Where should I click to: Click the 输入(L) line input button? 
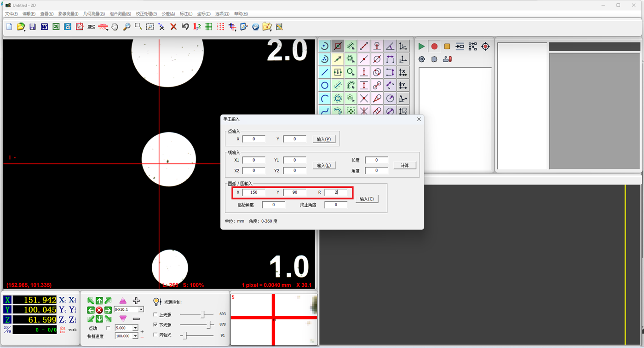(x=324, y=165)
